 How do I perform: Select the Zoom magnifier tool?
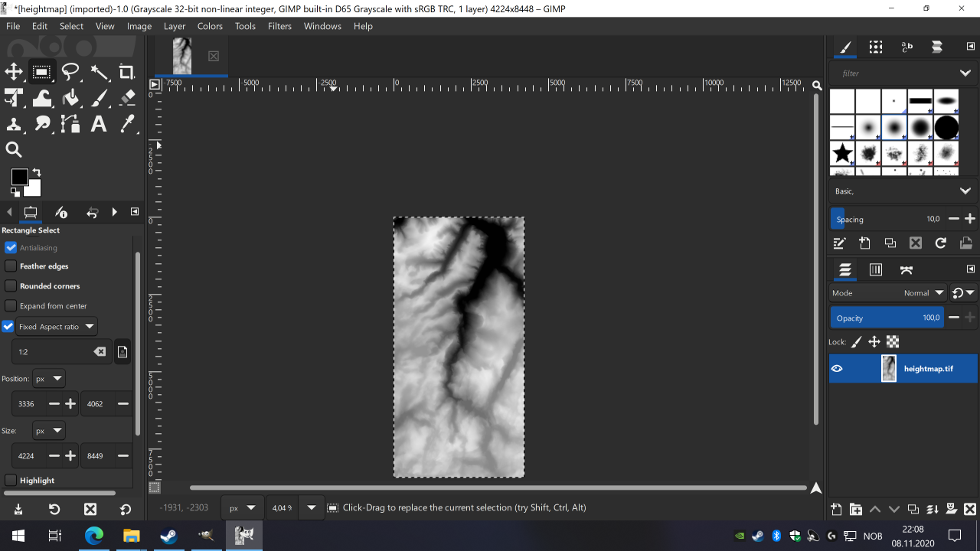14,150
